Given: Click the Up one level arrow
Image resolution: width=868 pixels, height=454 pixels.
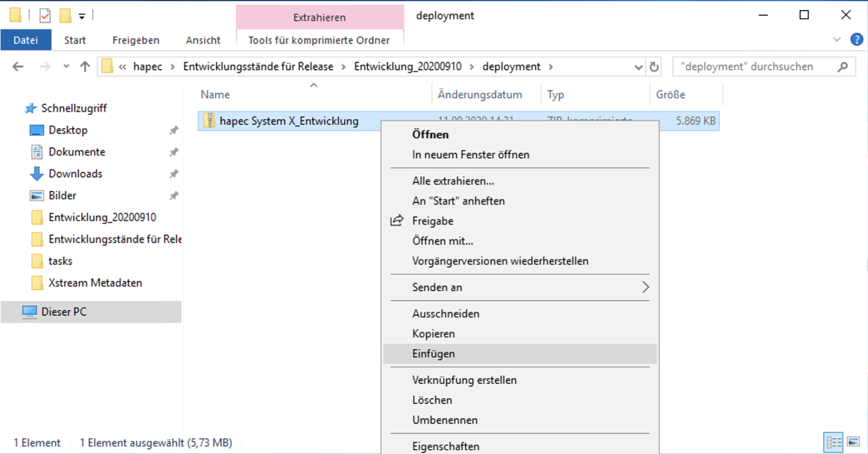Looking at the screenshot, I should coord(85,67).
